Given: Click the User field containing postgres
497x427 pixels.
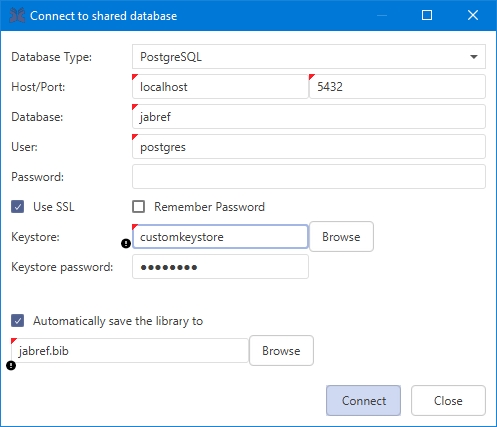Looking at the screenshot, I should click(309, 147).
